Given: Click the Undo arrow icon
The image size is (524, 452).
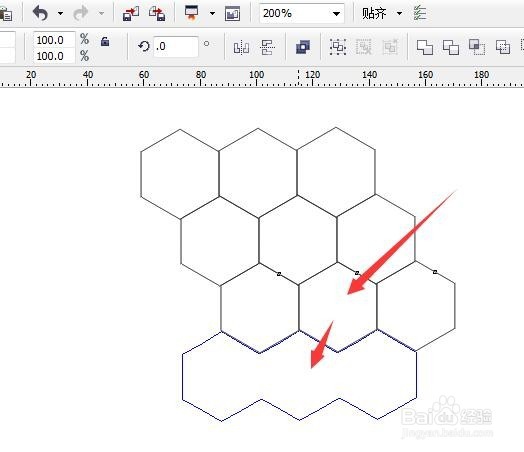Looking at the screenshot, I should 40,13.
